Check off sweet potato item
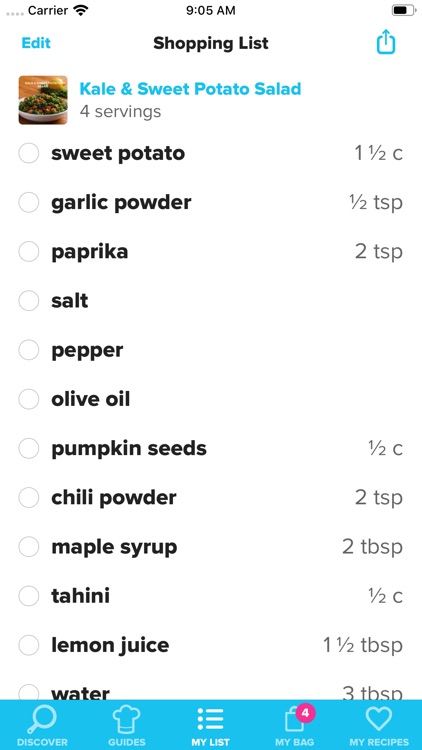Viewport: 422px width, 750px height. [29, 153]
